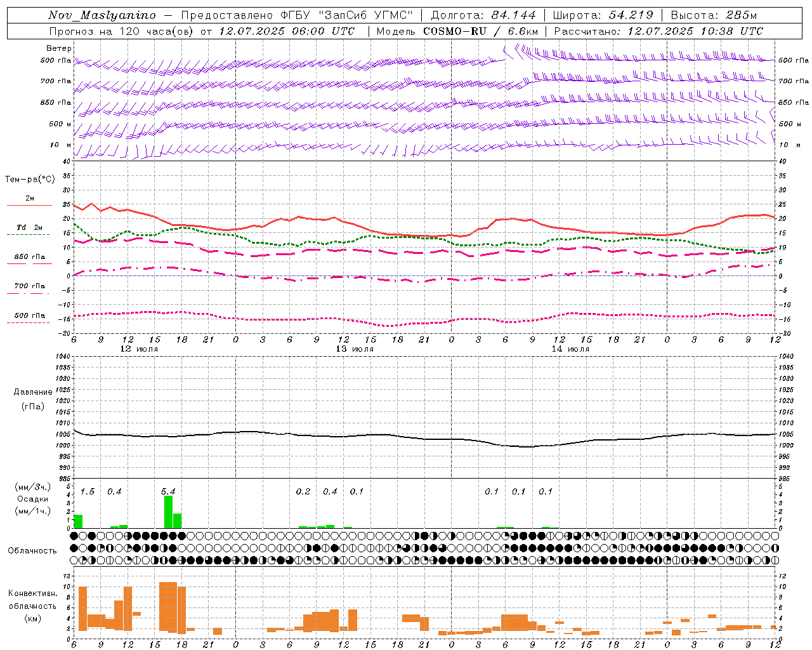Click the (мм/1ч.) precipitation unit label
This screenshot has height=650, width=812.
[33, 510]
